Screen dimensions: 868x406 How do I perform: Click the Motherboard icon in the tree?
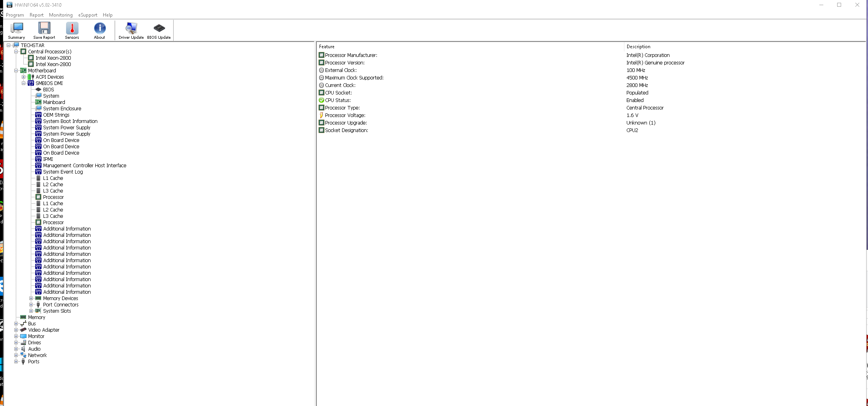point(23,70)
